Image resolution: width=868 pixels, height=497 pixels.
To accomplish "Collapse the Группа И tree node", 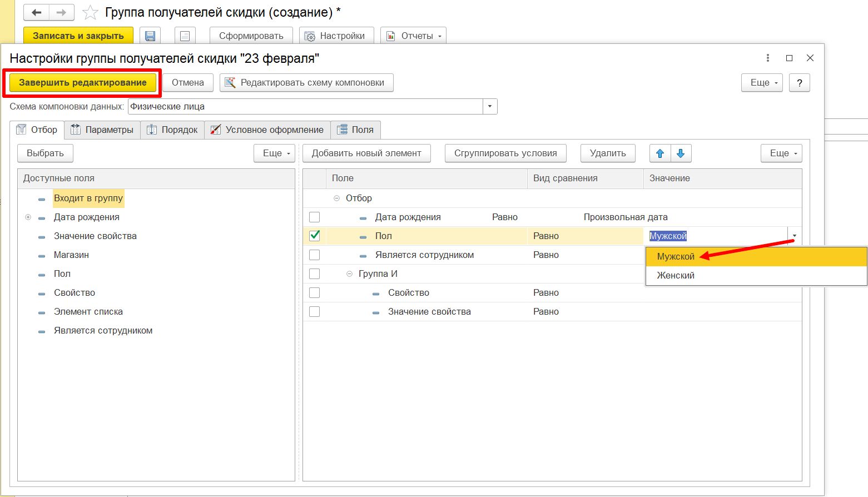I will click(x=349, y=274).
